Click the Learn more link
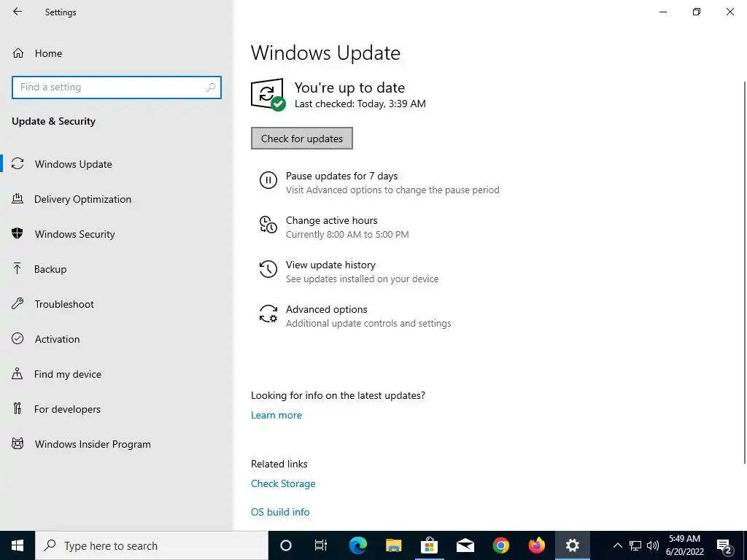 click(276, 415)
